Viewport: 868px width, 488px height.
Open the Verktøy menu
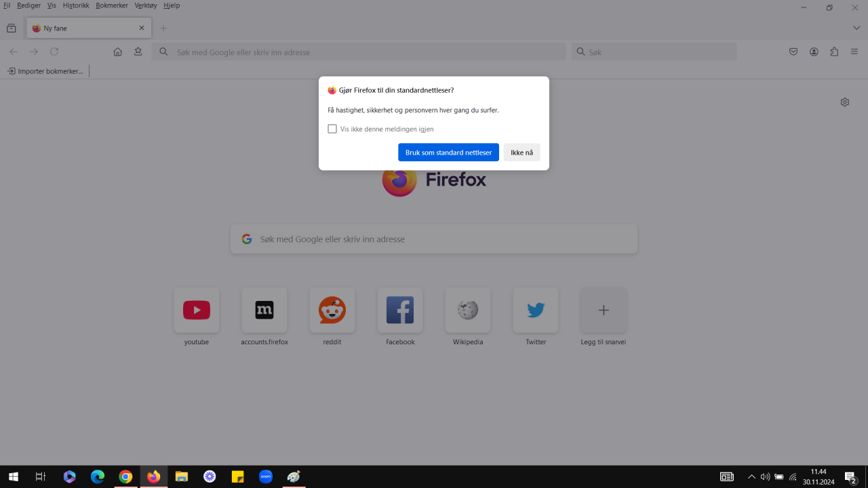(x=145, y=5)
